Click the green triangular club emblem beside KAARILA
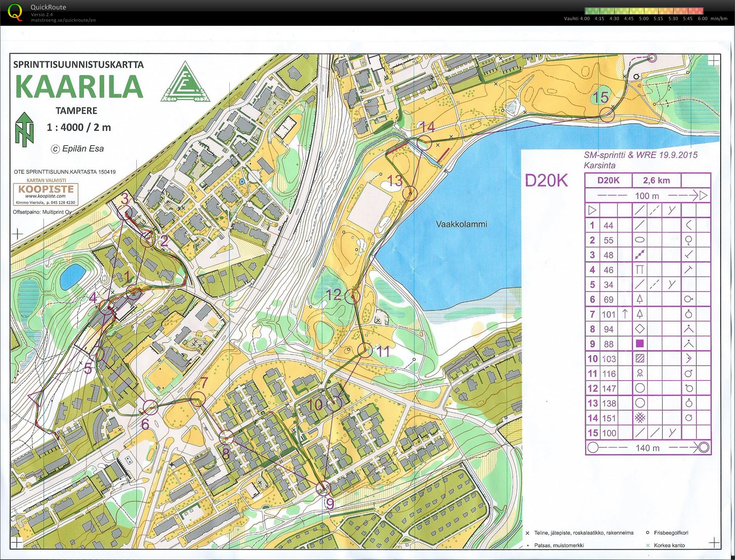735x560 pixels. [x=185, y=83]
